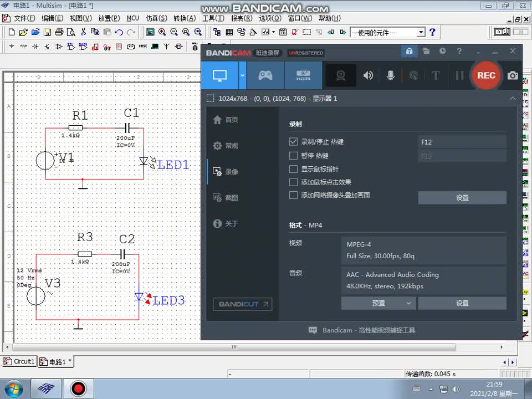Select Bandicam HDMI device recording mode
This screenshot has width=532, height=399.
[x=303, y=75]
